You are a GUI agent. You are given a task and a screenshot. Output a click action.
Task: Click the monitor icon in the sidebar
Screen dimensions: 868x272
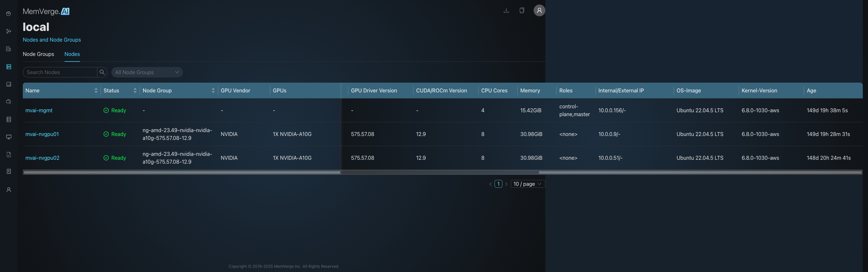tap(9, 137)
